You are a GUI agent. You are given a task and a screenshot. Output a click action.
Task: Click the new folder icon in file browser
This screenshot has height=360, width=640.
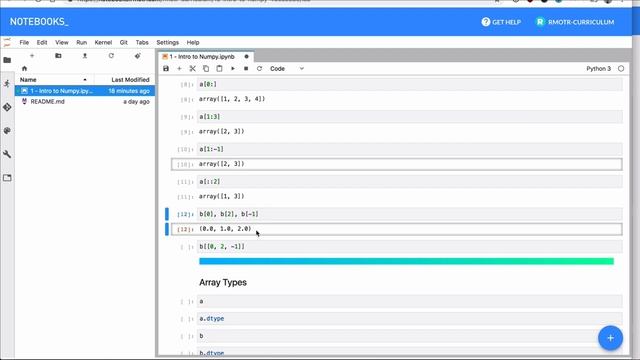click(x=58, y=56)
